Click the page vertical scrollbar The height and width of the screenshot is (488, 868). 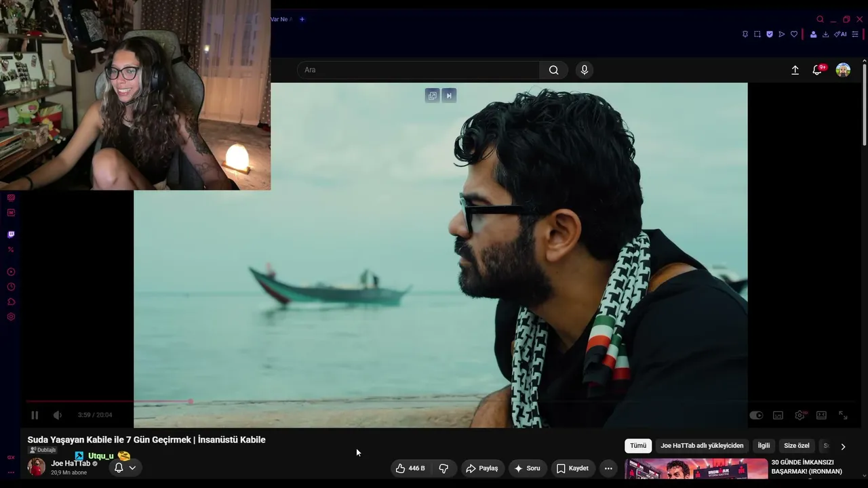tap(865, 105)
